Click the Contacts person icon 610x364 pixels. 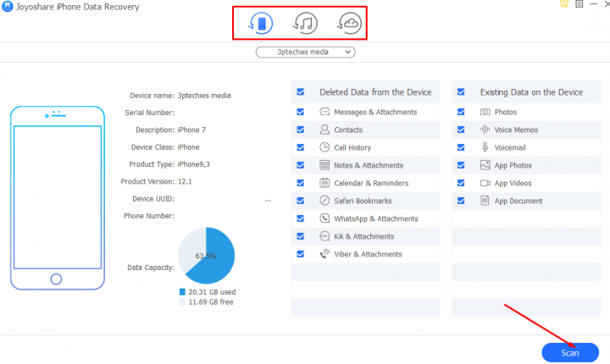(324, 130)
